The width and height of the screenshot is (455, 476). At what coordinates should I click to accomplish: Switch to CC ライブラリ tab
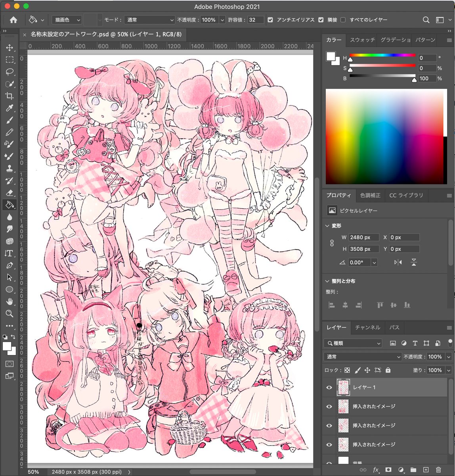pyautogui.click(x=406, y=196)
